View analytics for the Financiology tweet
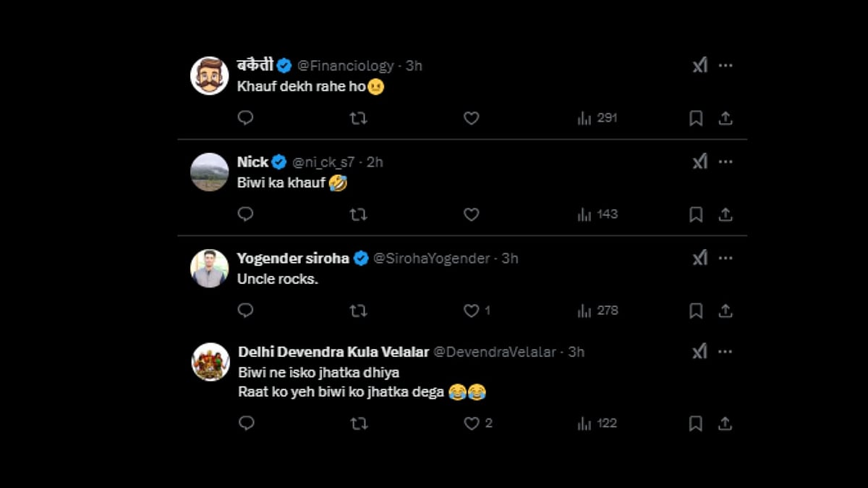Viewport: 868px width, 488px height. click(597, 118)
